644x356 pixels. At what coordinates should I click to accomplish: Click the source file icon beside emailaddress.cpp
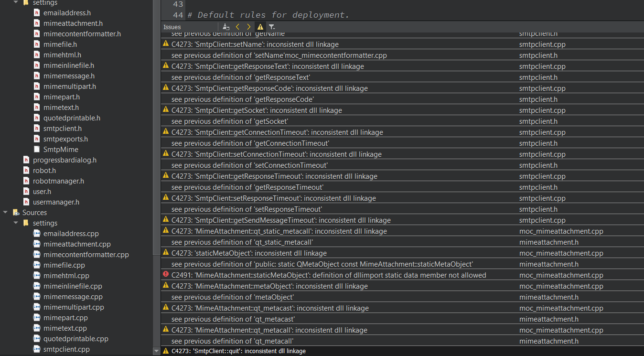pos(37,234)
